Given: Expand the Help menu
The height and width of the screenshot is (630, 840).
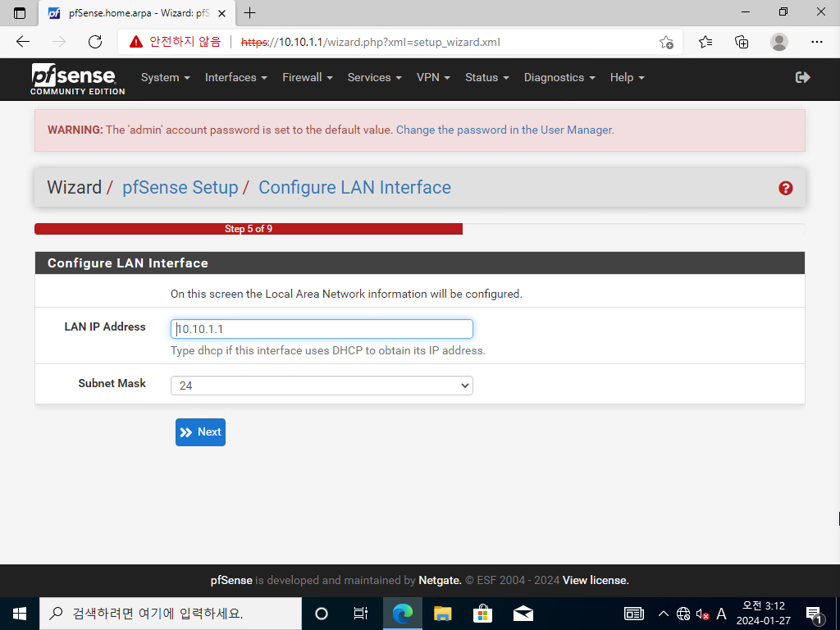Looking at the screenshot, I should [627, 78].
